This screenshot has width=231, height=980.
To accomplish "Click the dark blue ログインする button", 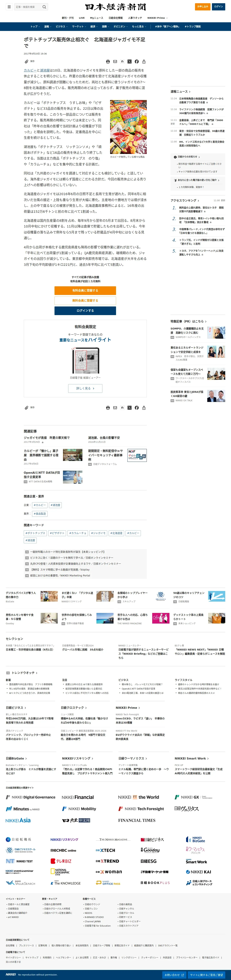I will [x=85, y=310].
